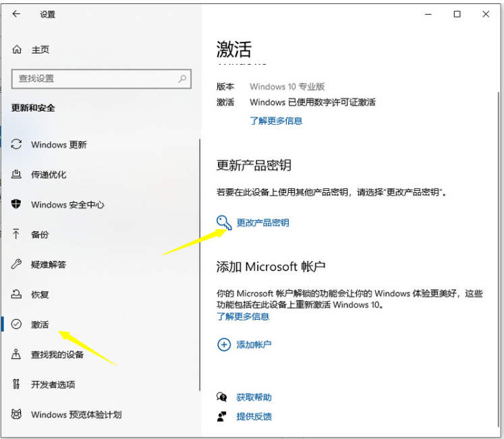Open Windows 预览体验计划 page

click(x=76, y=415)
